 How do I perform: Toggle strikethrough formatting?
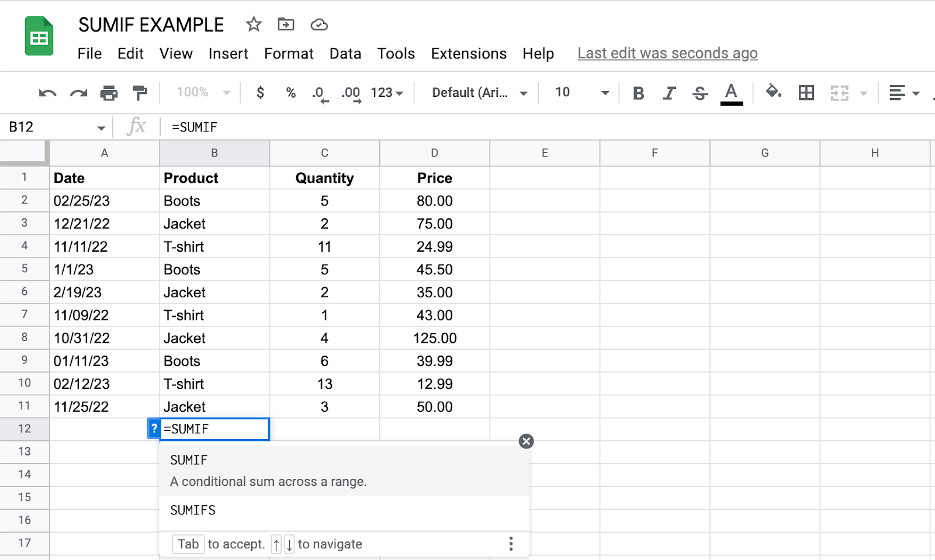(x=699, y=93)
